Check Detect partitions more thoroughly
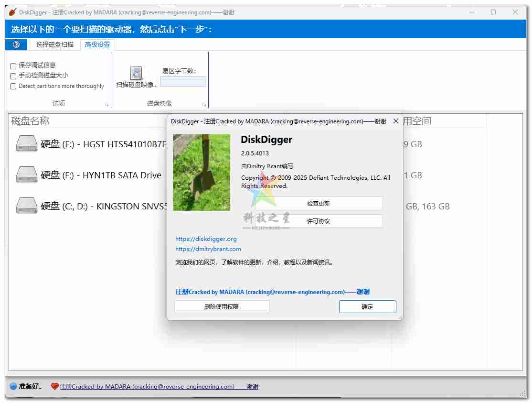The width and height of the screenshot is (532, 403). [13, 87]
